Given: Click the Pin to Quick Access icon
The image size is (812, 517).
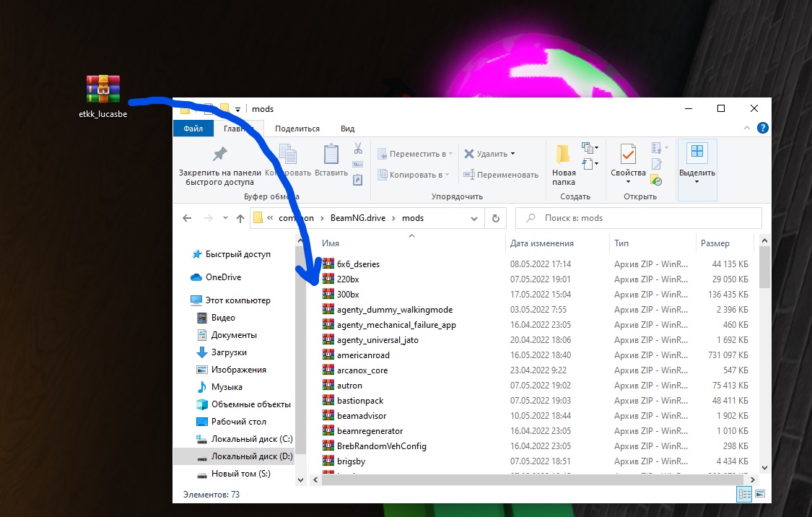Looking at the screenshot, I should [x=219, y=154].
